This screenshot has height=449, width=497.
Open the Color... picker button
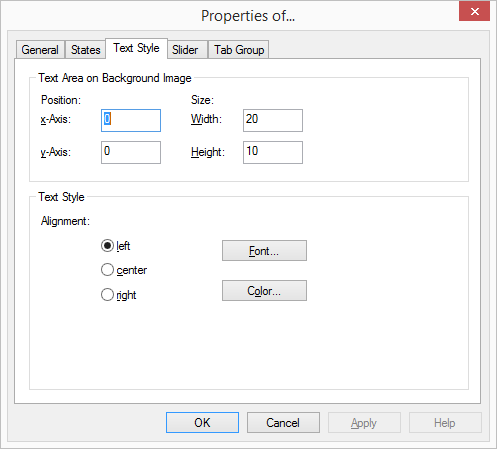264,291
